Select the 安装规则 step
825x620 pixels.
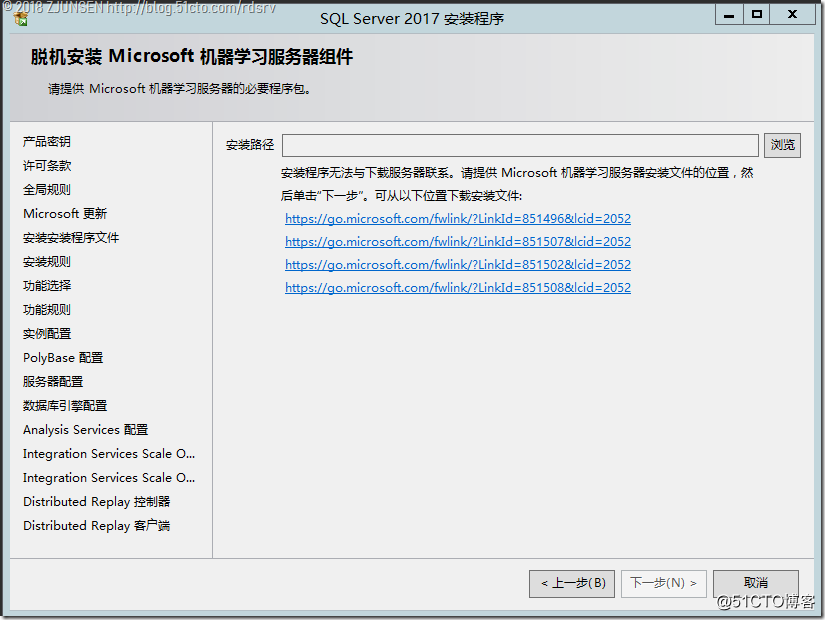pyautogui.click(x=47, y=262)
